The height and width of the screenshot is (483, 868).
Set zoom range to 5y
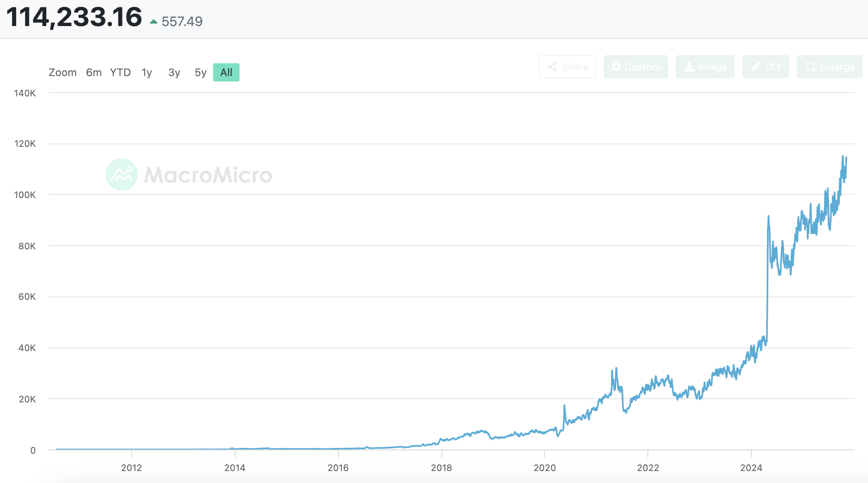point(200,72)
